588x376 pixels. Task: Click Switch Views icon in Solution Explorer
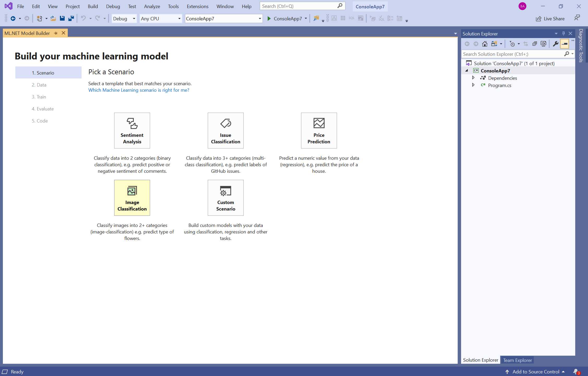point(494,44)
